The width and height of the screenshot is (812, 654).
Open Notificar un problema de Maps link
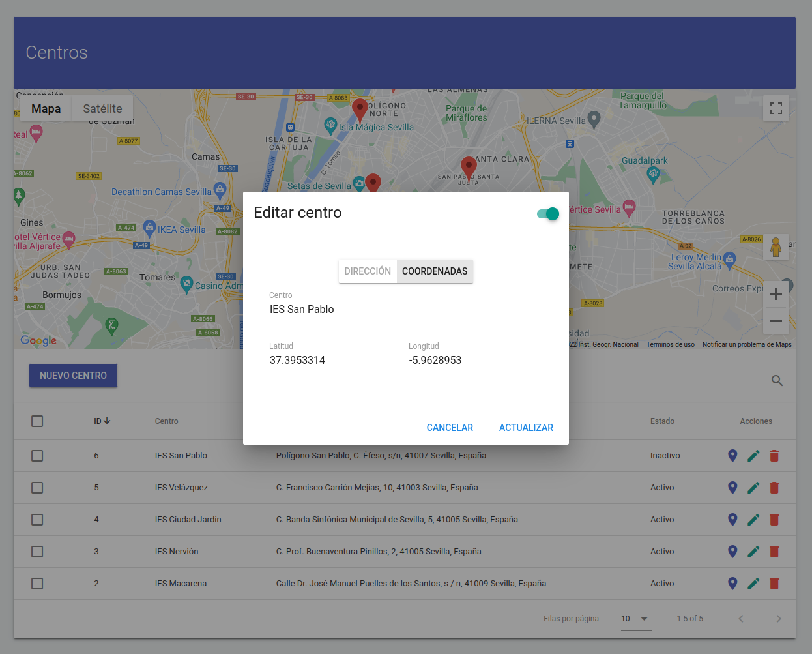pos(747,344)
